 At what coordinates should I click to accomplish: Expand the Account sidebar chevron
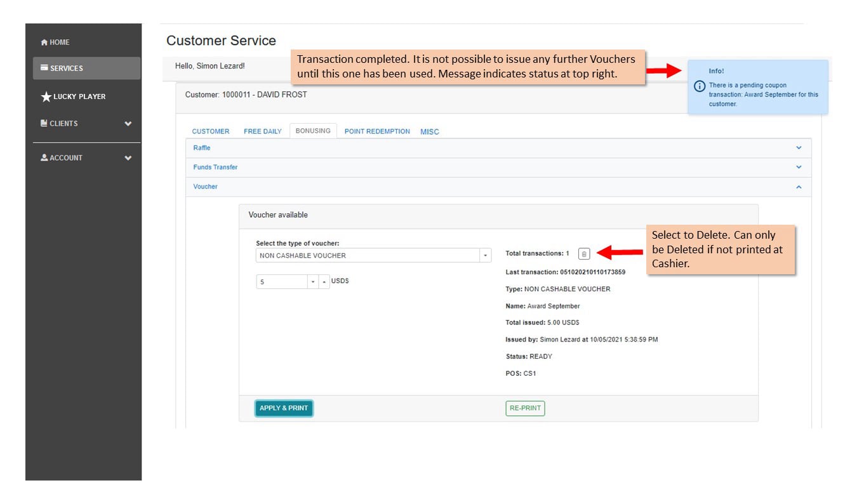tap(128, 158)
